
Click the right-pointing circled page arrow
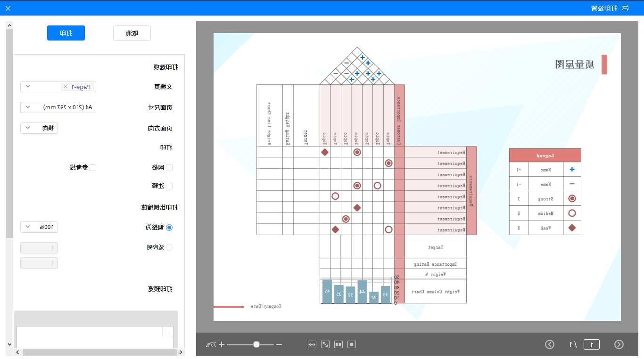coord(619,344)
